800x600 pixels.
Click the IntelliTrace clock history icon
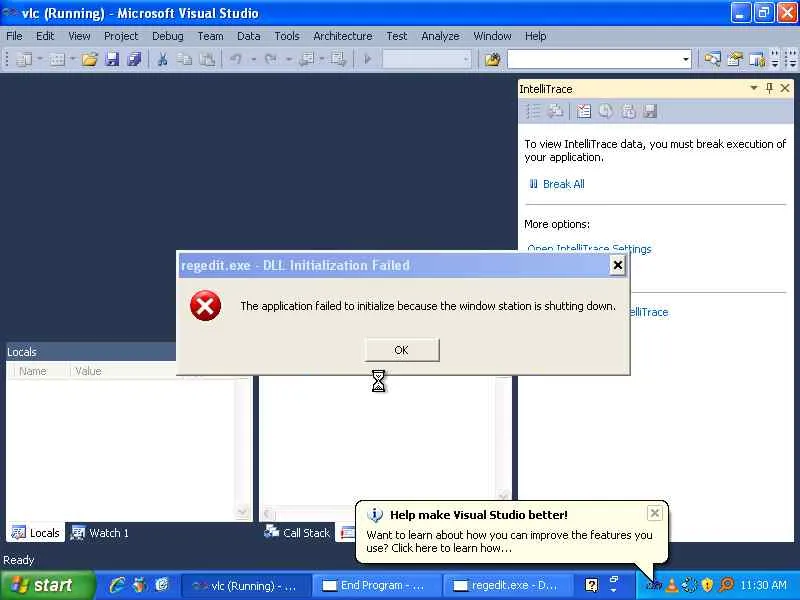[x=606, y=111]
